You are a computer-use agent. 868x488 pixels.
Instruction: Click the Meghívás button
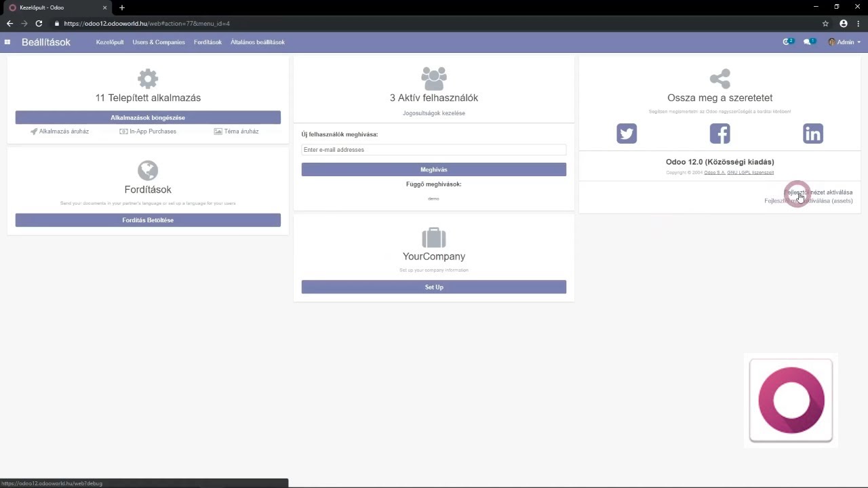434,169
